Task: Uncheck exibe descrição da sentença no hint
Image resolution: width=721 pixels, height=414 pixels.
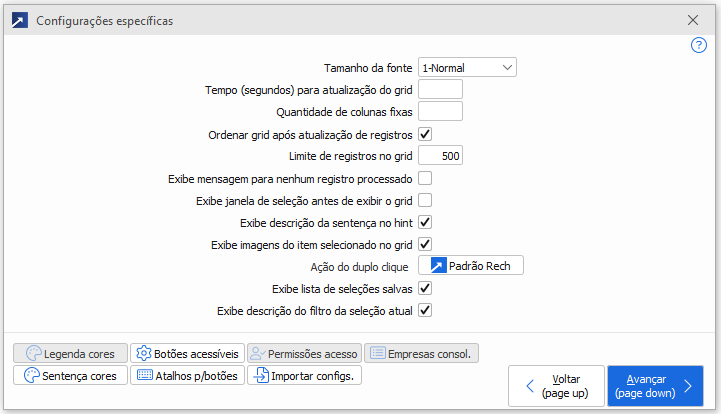Action: (x=425, y=222)
